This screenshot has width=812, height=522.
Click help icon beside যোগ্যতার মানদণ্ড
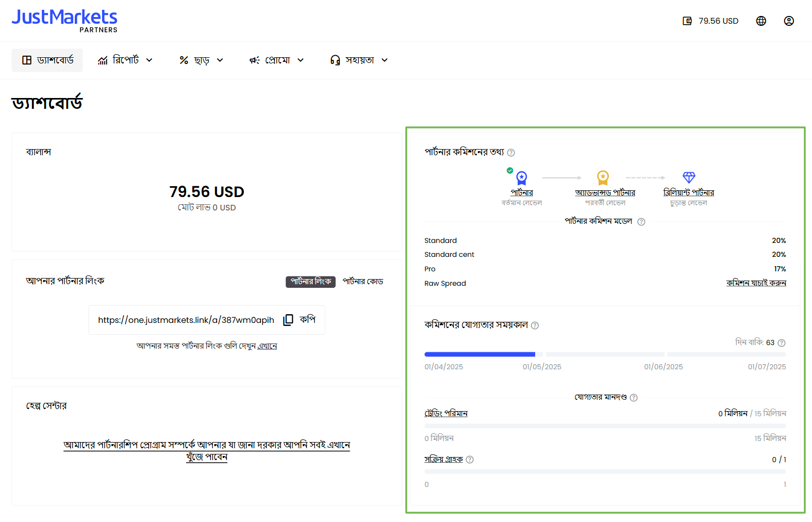click(634, 398)
